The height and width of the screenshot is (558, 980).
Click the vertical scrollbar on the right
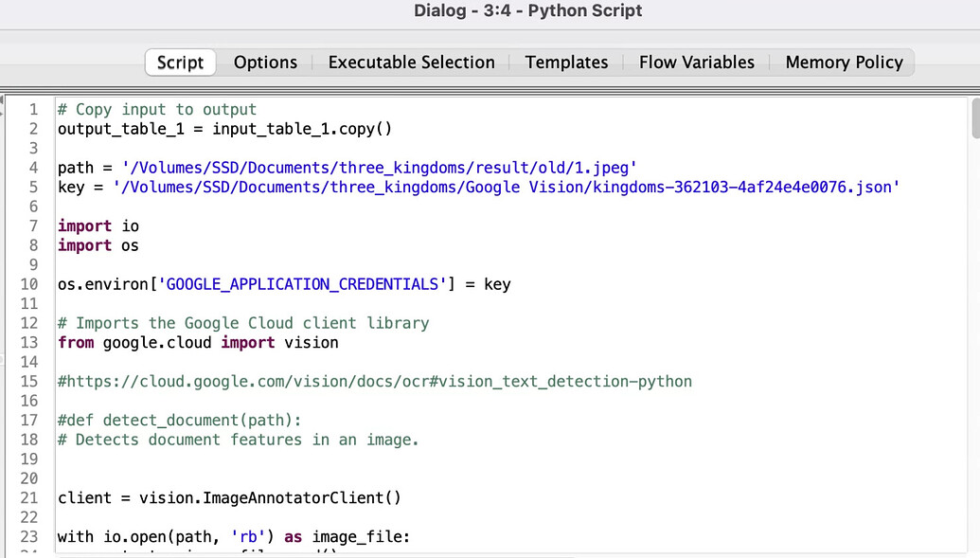coord(973,118)
